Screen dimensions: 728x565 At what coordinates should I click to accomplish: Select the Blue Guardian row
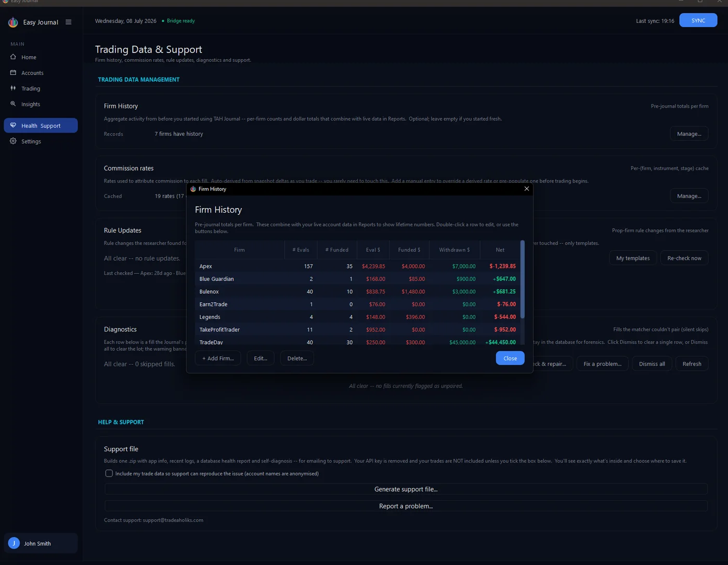[x=357, y=279]
